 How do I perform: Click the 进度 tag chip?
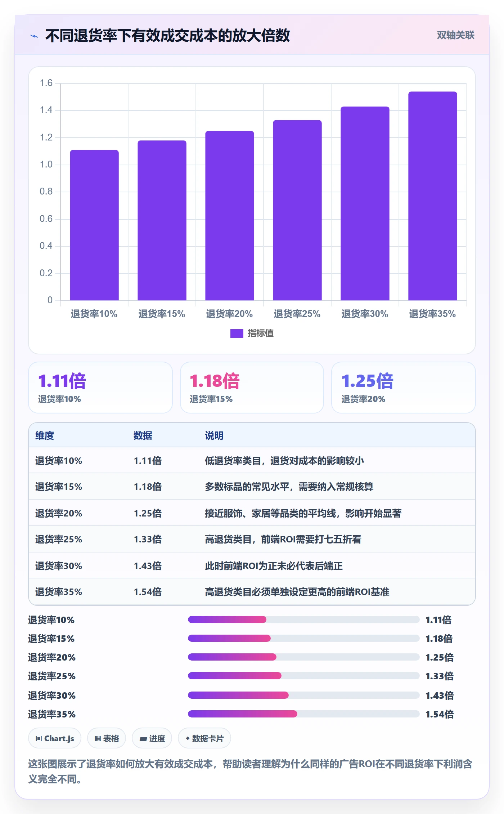(152, 738)
